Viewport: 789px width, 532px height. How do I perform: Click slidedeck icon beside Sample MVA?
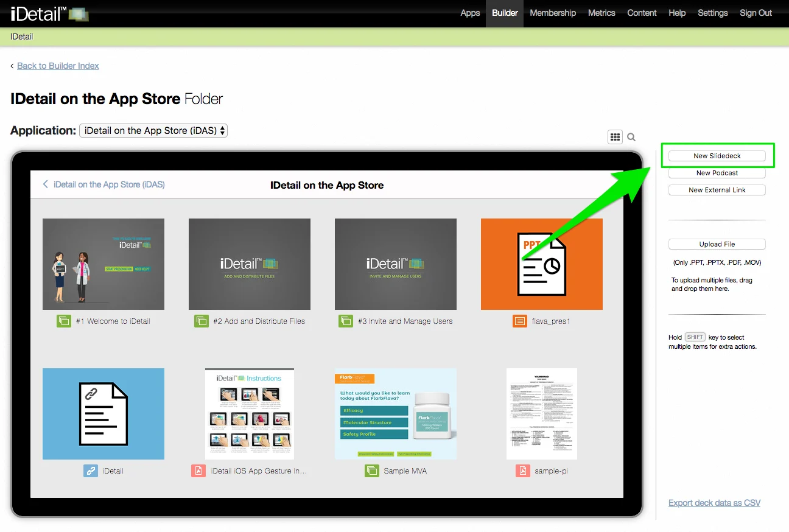[372, 471]
